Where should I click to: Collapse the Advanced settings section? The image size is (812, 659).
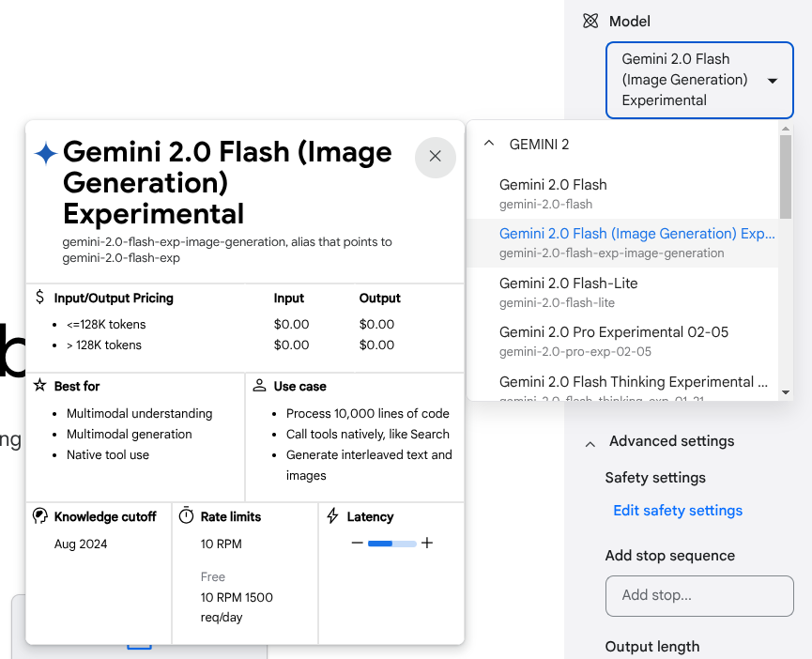click(x=590, y=441)
